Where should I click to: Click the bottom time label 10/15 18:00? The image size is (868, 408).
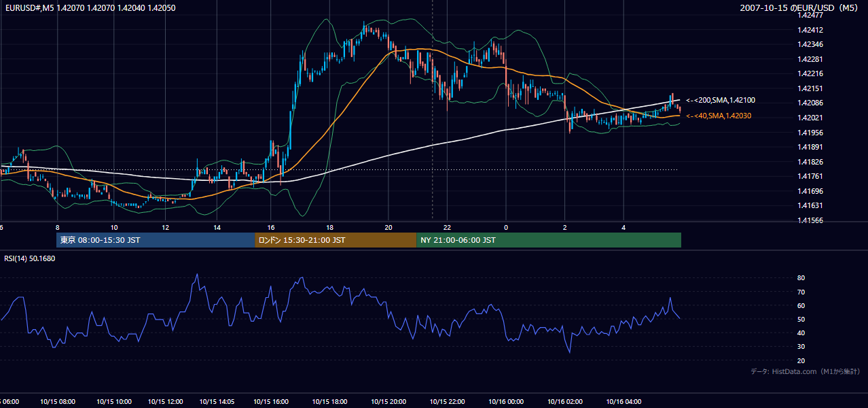click(329, 402)
